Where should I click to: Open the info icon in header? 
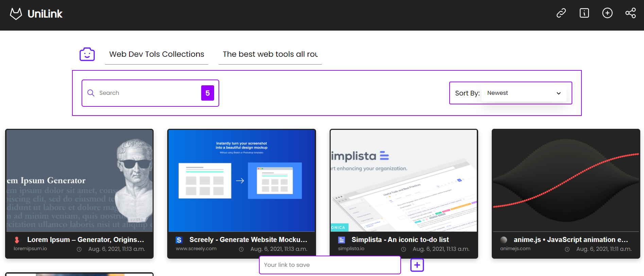point(584,13)
